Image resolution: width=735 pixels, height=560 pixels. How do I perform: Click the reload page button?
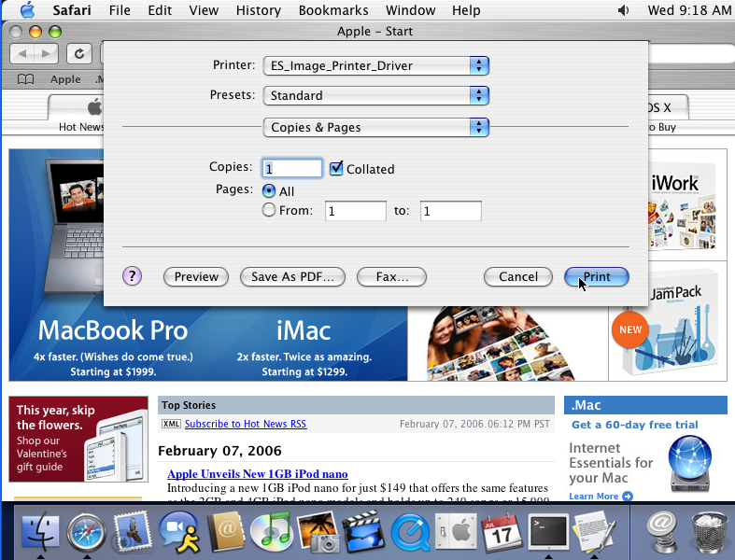pos(79,54)
